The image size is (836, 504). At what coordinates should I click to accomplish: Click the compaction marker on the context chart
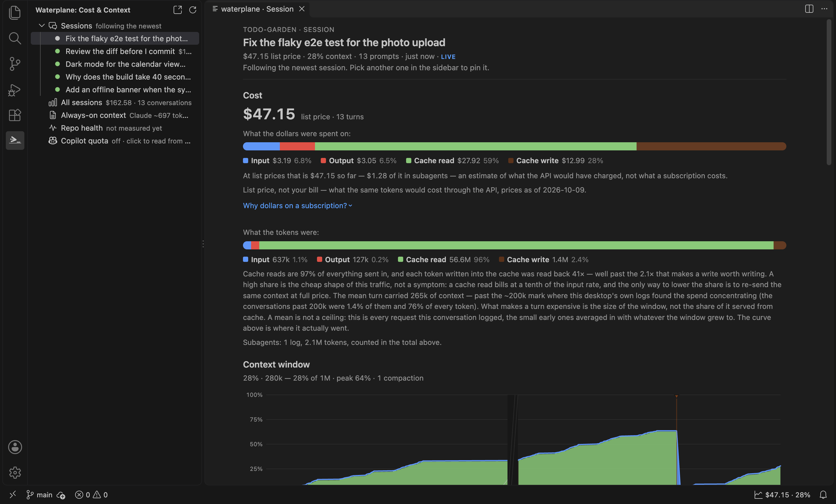pos(676,396)
